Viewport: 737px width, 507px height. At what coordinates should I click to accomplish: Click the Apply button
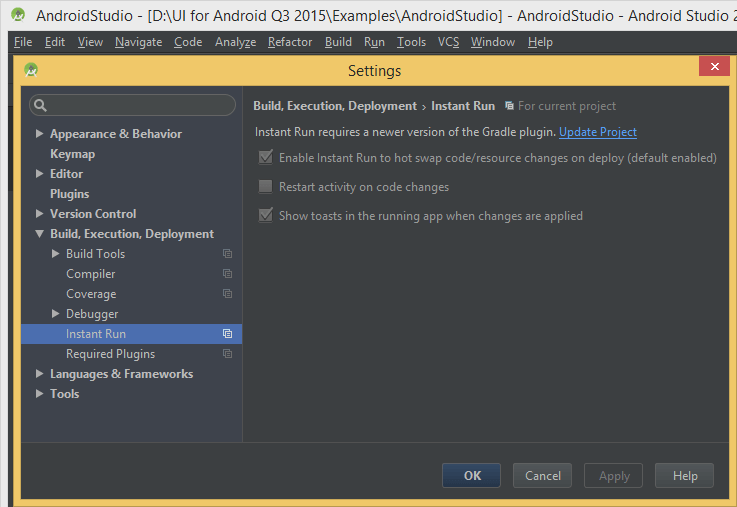[x=613, y=476]
